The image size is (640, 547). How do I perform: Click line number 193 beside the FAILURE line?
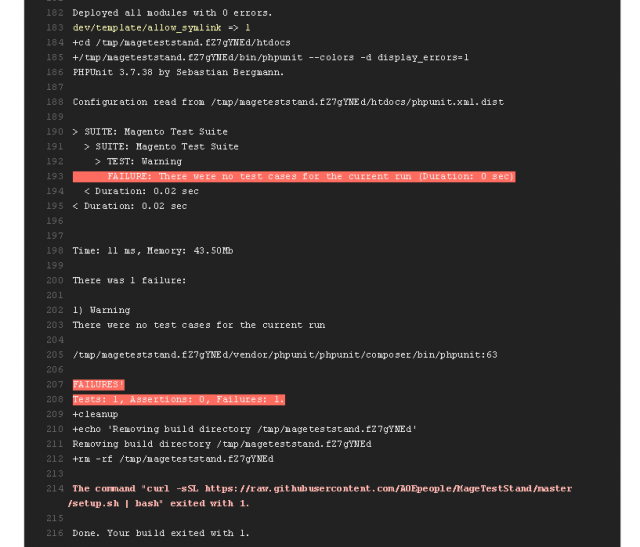pyautogui.click(x=55, y=176)
